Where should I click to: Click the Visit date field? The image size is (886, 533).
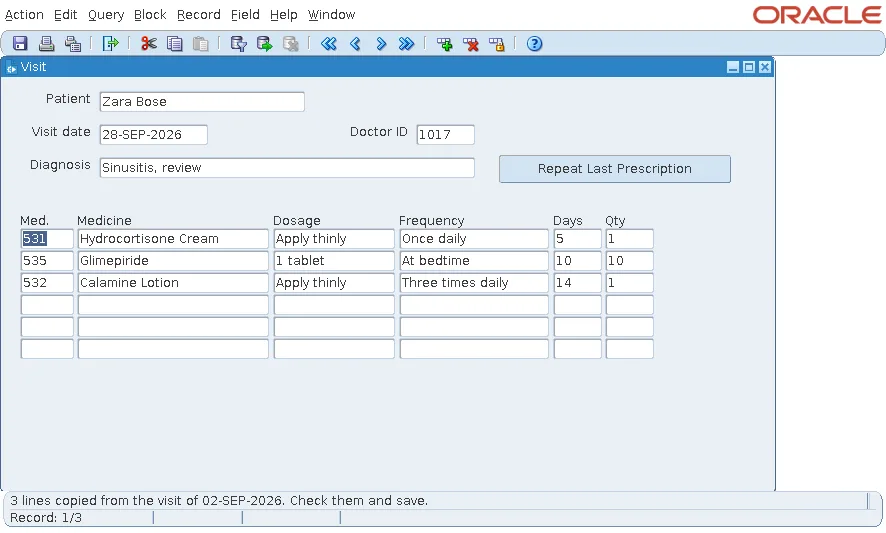(x=154, y=135)
